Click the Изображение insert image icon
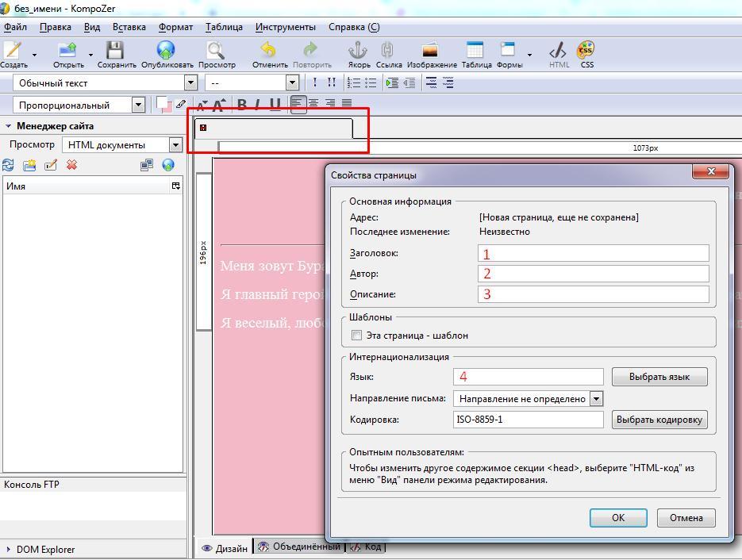This screenshot has height=560, width=742. (x=430, y=51)
